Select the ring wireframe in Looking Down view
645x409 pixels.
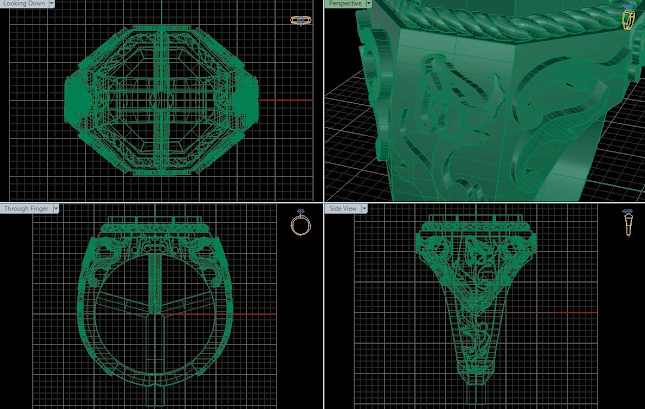161,101
